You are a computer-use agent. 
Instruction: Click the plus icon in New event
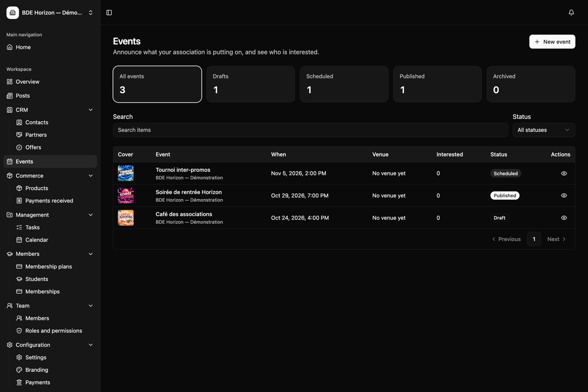537,42
